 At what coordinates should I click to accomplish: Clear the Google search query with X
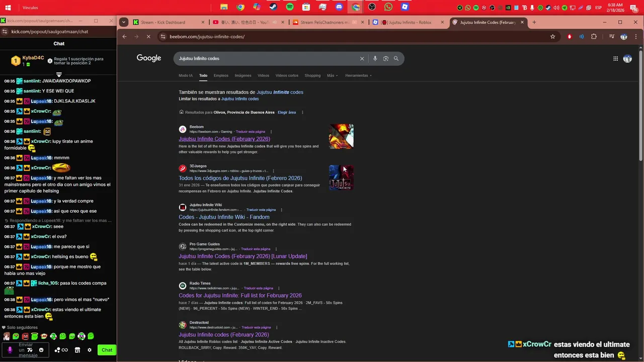coord(362,58)
